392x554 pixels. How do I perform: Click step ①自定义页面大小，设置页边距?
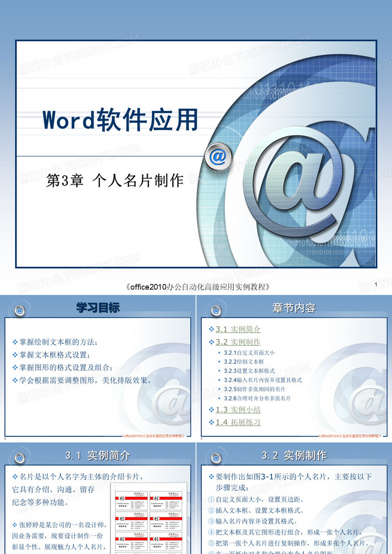coord(256,500)
